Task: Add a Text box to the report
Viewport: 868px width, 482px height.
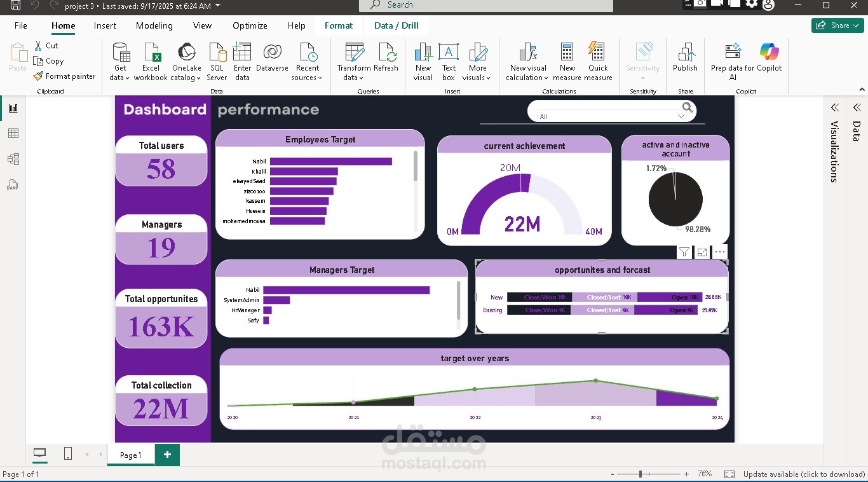Action: (x=449, y=62)
